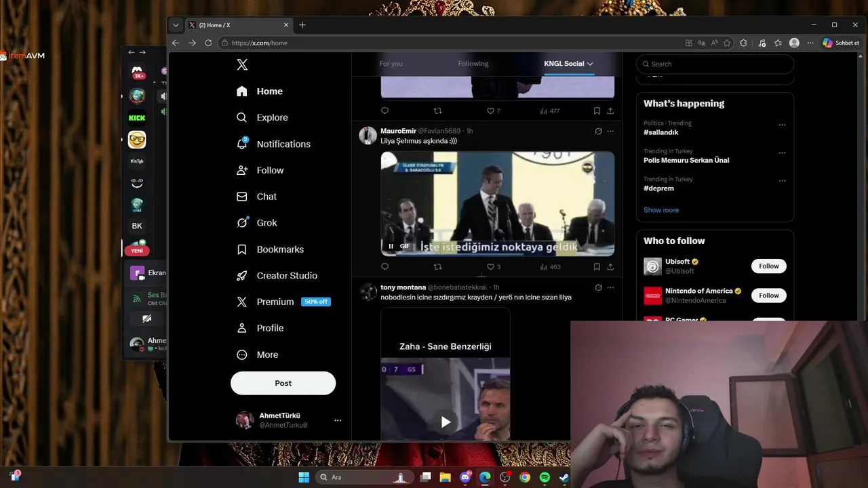Open Grok from the sidebar
The height and width of the screenshot is (488, 868).
click(x=256, y=223)
